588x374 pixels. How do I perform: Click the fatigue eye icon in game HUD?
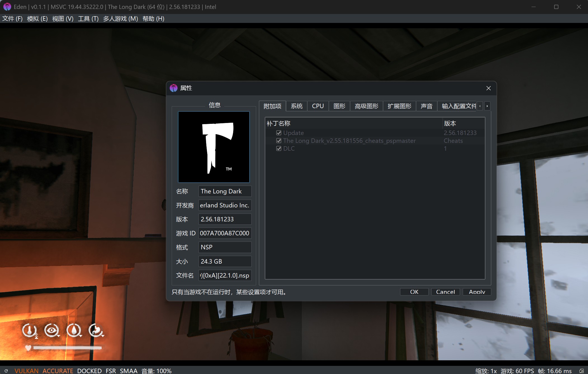pyautogui.click(x=52, y=331)
